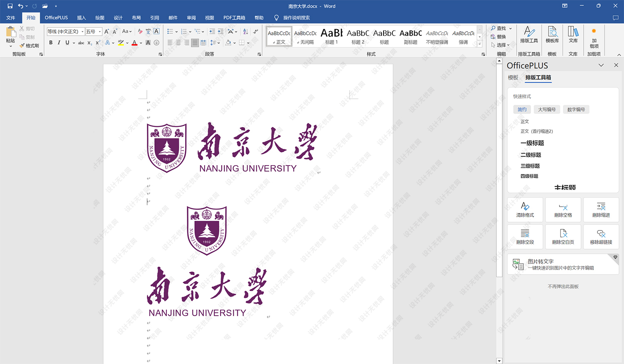Image resolution: width=624 pixels, height=364 pixels.
Task: Click the 清除格式 tool in the pane
Action: point(525,210)
